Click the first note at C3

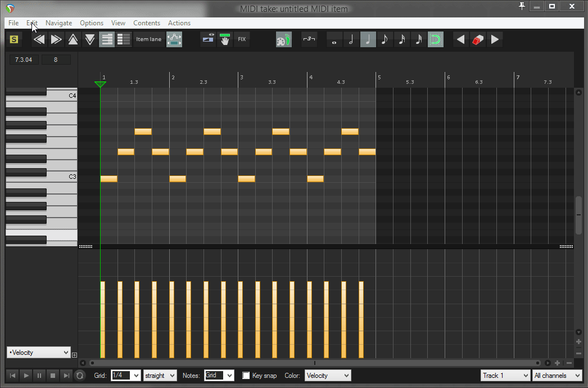pyautogui.click(x=108, y=179)
